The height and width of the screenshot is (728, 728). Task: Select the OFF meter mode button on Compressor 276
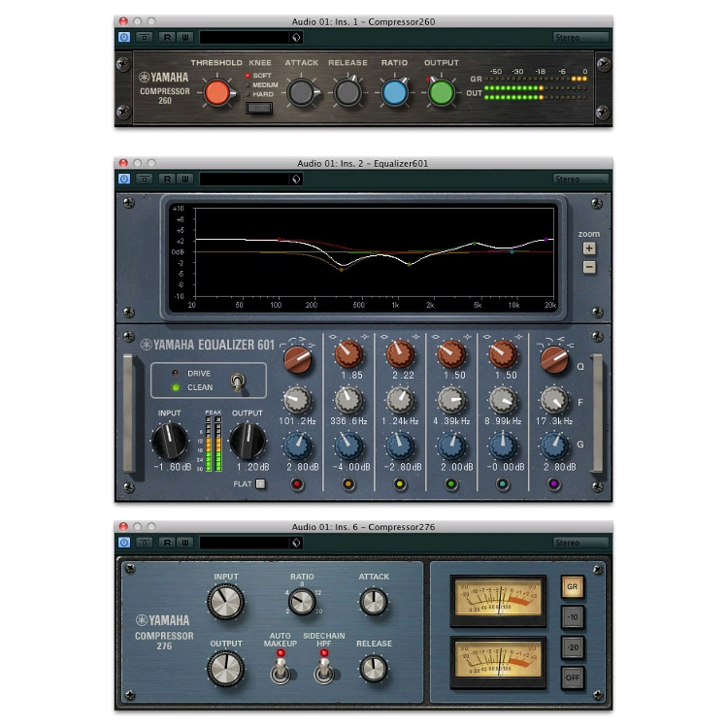(x=573, y=678)
